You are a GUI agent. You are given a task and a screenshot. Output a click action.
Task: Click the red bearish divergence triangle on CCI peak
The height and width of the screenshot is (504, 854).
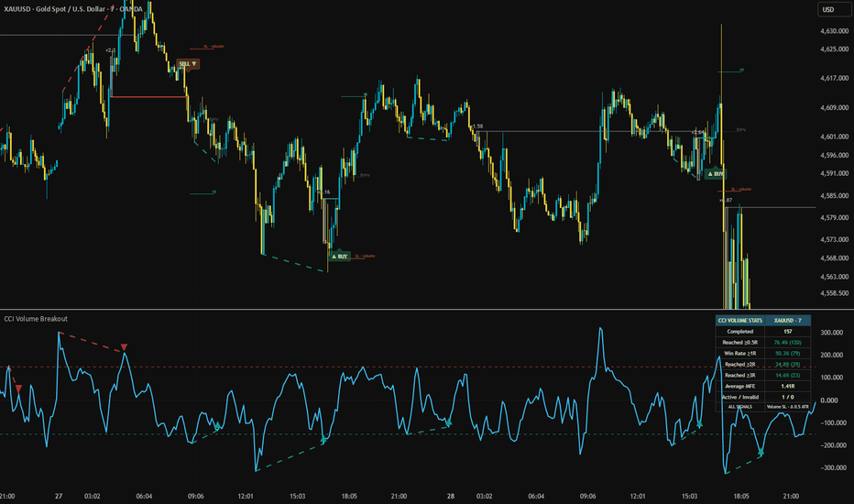click(125, 347)
